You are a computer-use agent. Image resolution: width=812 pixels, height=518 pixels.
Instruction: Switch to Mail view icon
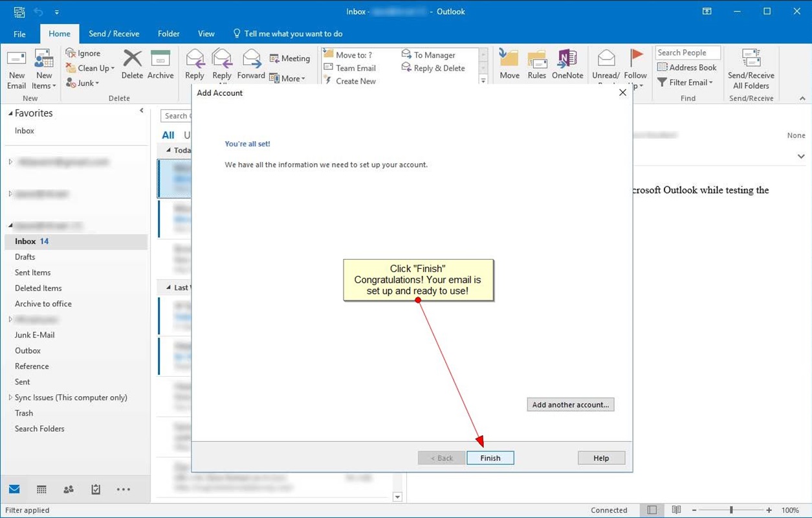point(14,490)
